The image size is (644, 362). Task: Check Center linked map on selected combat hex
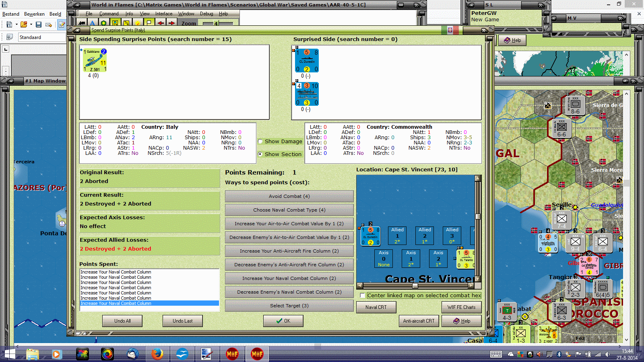coord(363,296)
